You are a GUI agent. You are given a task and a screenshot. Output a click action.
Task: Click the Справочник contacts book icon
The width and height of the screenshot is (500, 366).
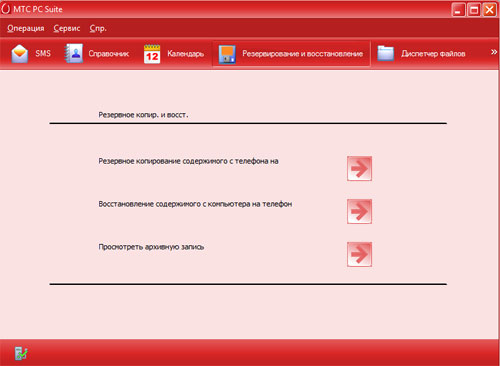click(x=73, y=53)
